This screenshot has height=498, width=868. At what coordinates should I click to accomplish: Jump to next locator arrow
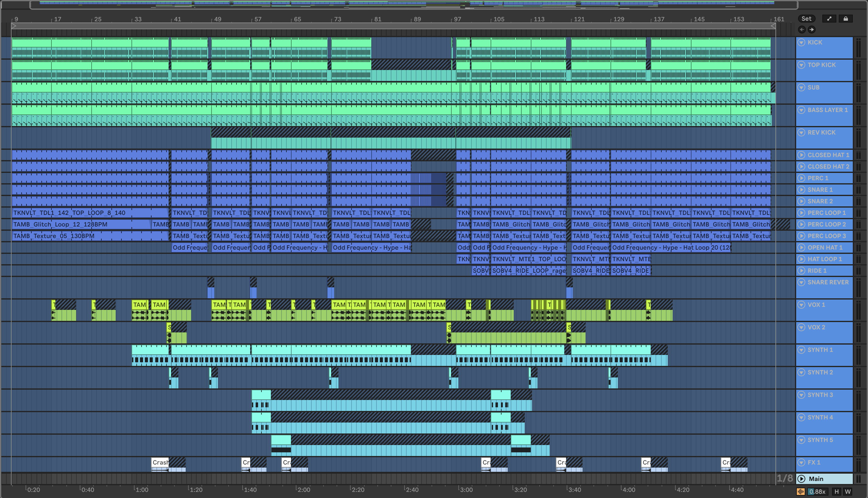tap(812, 30)
